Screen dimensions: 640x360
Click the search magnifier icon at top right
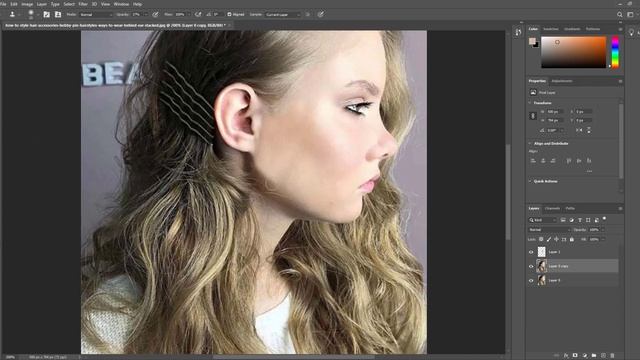pyautogui.click(x=620, y=14)
